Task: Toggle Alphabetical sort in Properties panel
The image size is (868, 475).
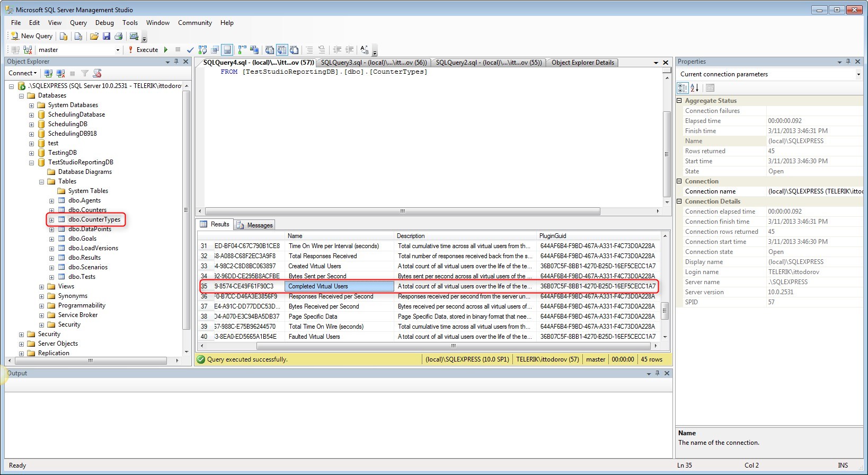Action: coord(695,88)
